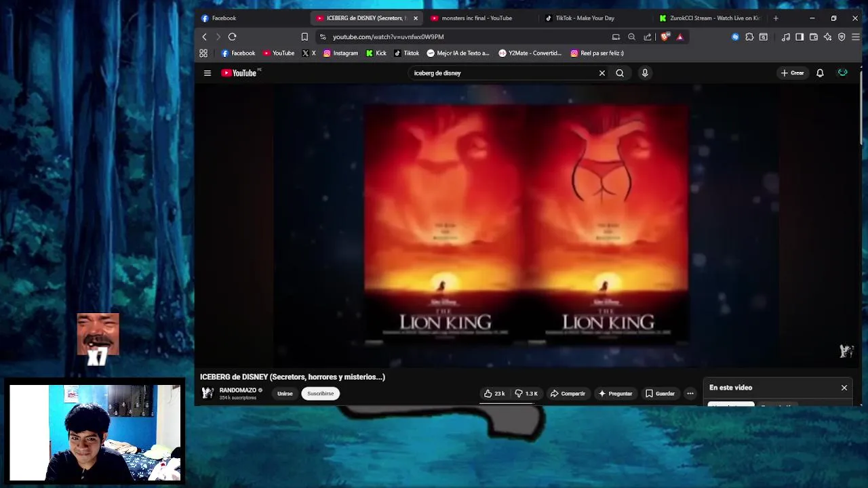Viewport: 868px width, 488px height.
Task: Reload the page with the refresh icon
Action: (232, 37)
